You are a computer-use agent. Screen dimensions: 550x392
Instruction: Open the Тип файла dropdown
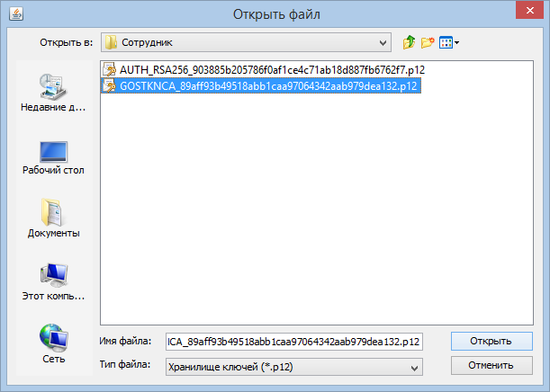pos(415,366)
